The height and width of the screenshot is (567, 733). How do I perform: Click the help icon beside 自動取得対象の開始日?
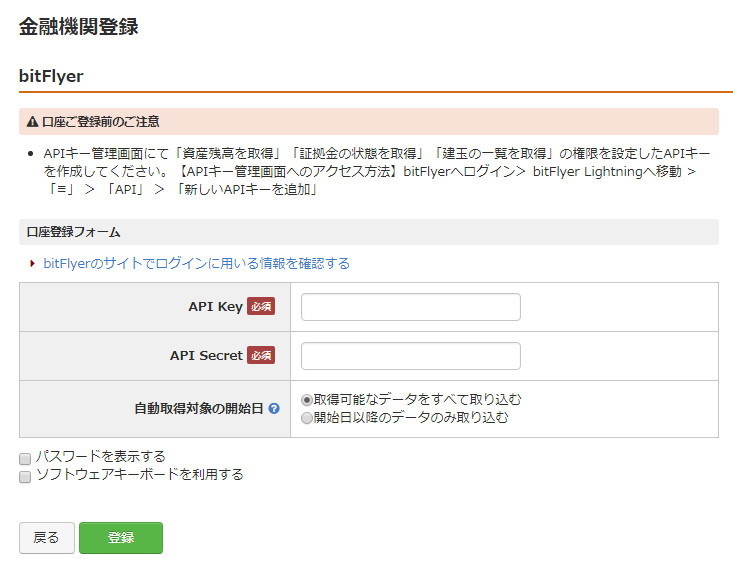pos(274,409)
